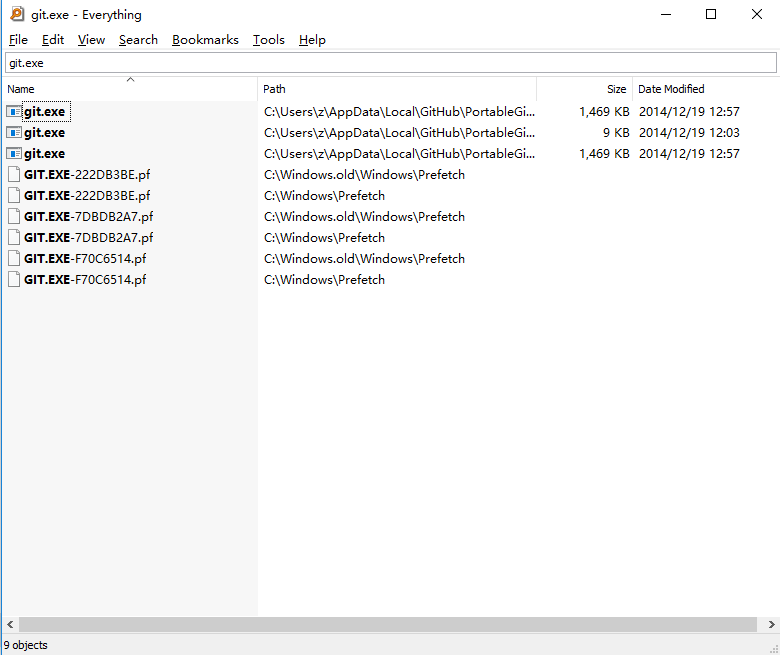This screenshot has height=655, width=780.
Task: Click the 9 KB size cell
Action: (616, 132)
